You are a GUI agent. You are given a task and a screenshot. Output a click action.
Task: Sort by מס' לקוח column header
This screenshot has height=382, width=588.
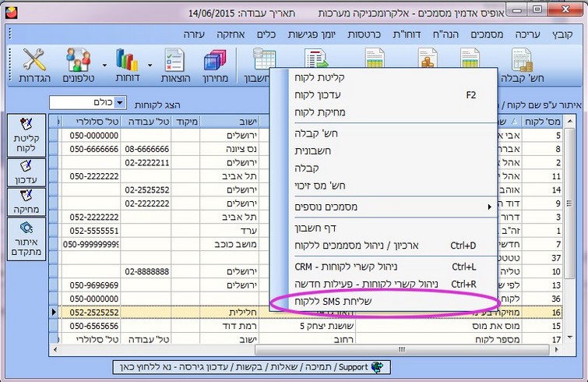tap(542, 122)
